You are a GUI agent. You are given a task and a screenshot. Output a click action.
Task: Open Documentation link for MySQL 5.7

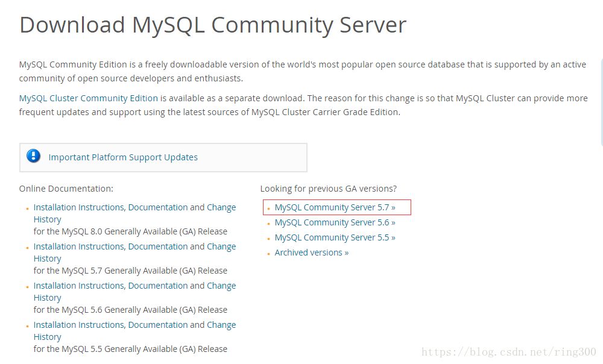tap(158, 246)
